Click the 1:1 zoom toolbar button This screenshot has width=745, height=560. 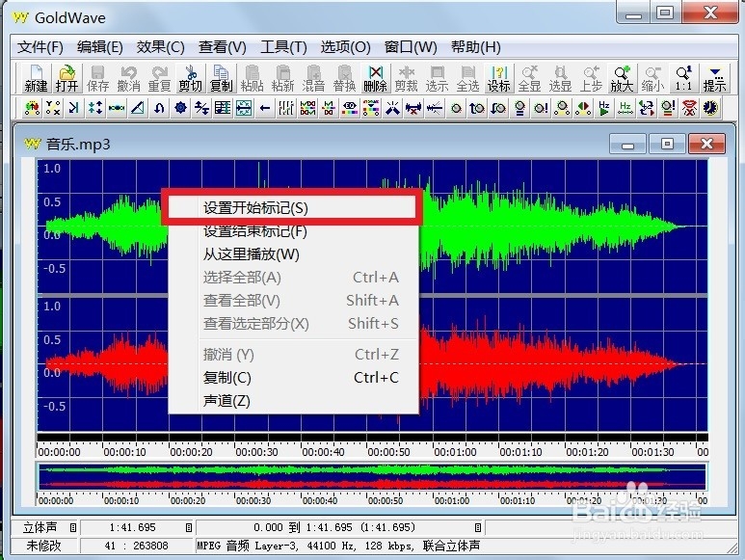tap(683, 78)
